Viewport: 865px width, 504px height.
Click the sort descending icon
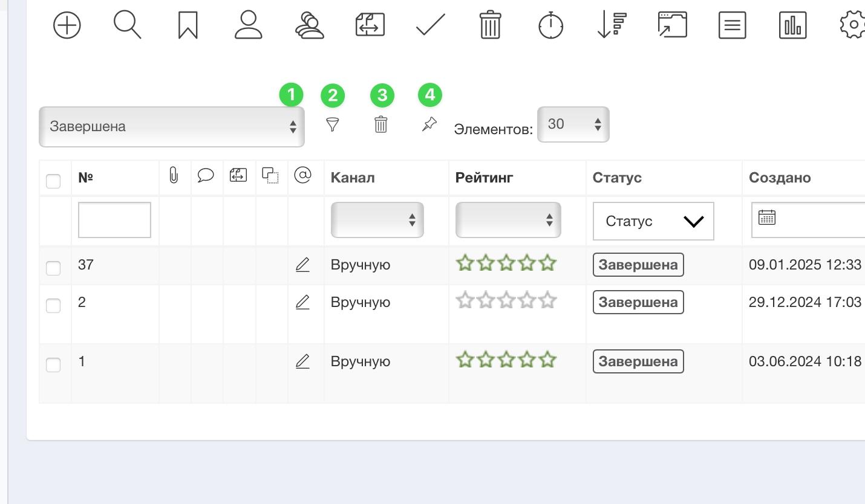tap(611, 25)
